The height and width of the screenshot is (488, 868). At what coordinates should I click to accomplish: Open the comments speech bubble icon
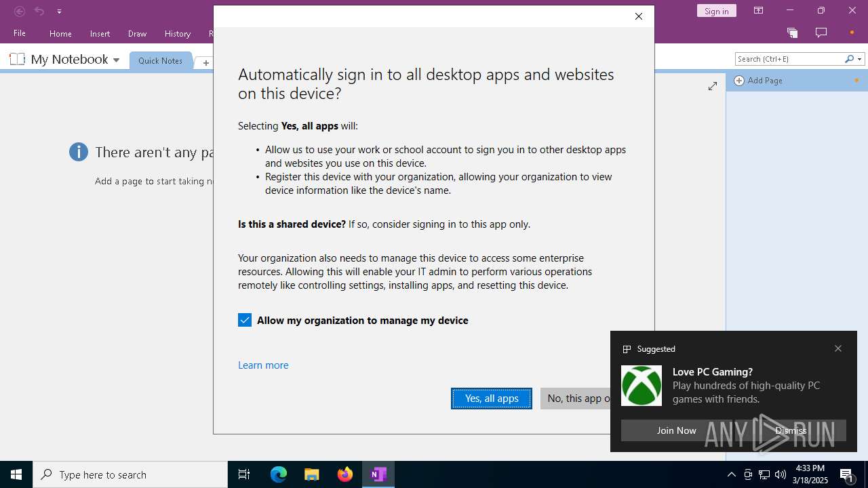[821, 33]
